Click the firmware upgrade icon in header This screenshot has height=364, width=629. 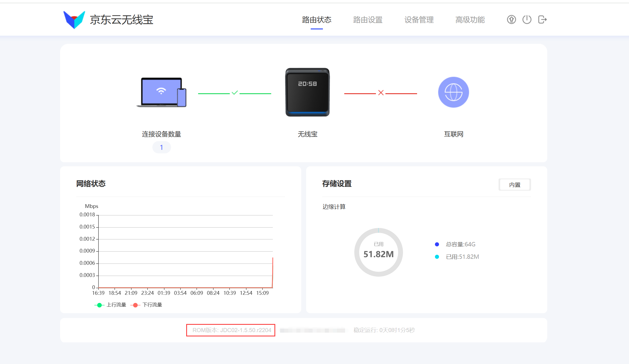point(511,19)
